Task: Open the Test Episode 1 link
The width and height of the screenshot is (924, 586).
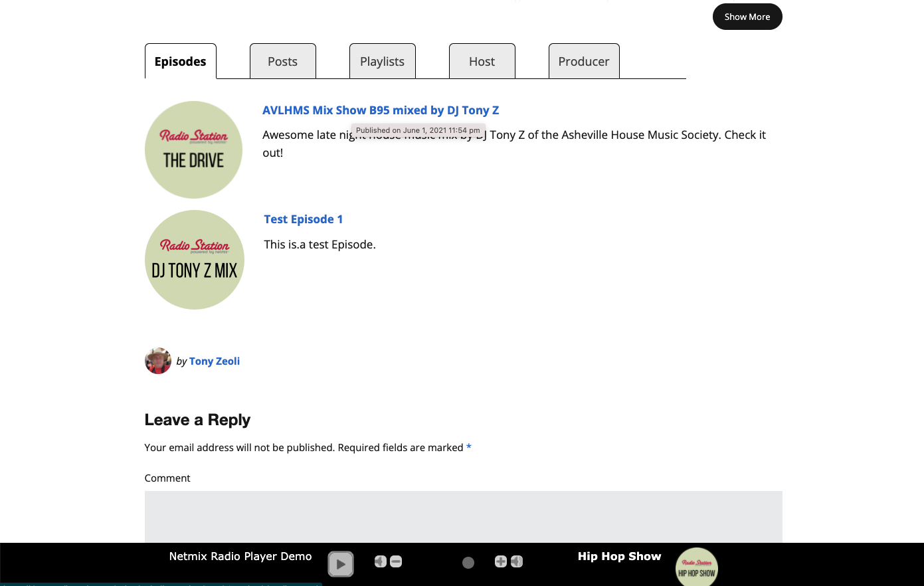Action: point(304,219)
